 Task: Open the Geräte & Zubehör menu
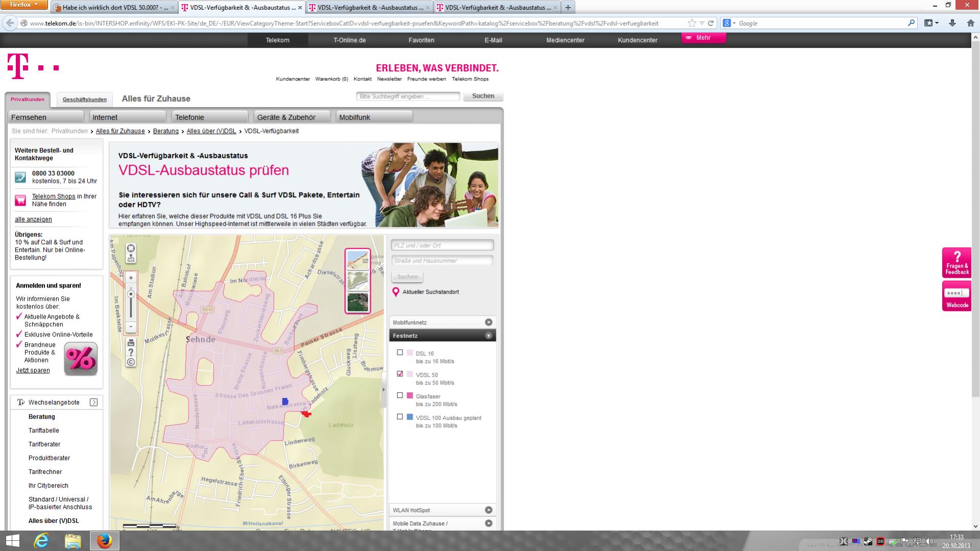[292, 117]
